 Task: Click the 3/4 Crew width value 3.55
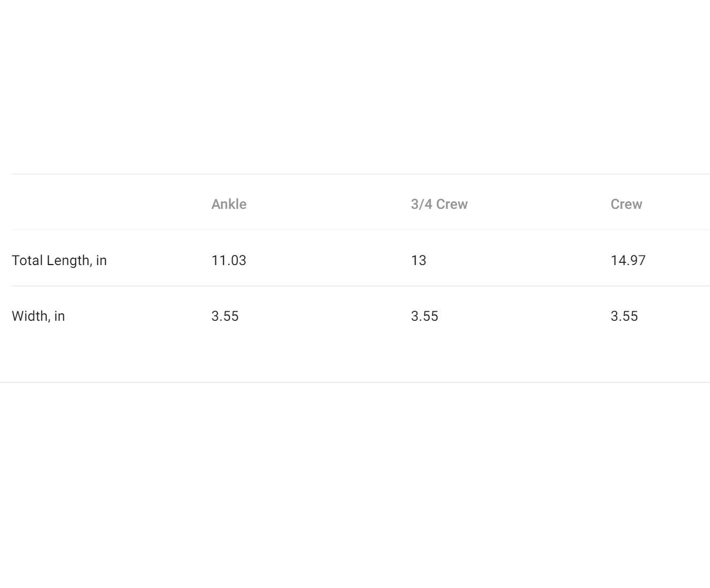pos(424,316)
